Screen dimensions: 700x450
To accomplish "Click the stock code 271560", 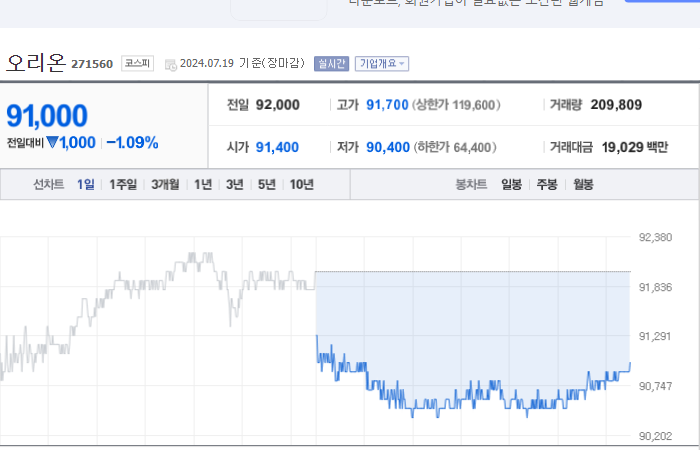I will pyautogui.click(x=92, y=64).
